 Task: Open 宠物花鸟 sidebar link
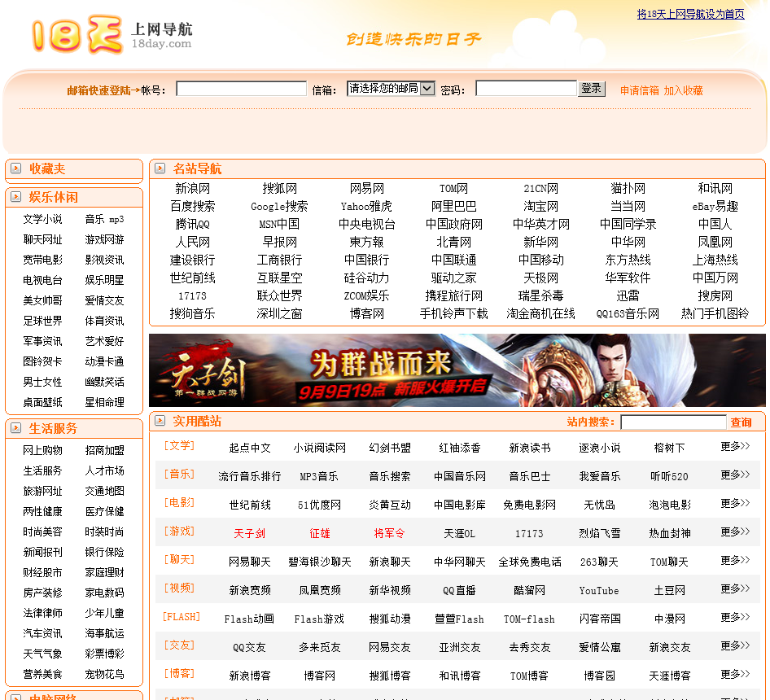pyautogui.click(x=105, y=675)
